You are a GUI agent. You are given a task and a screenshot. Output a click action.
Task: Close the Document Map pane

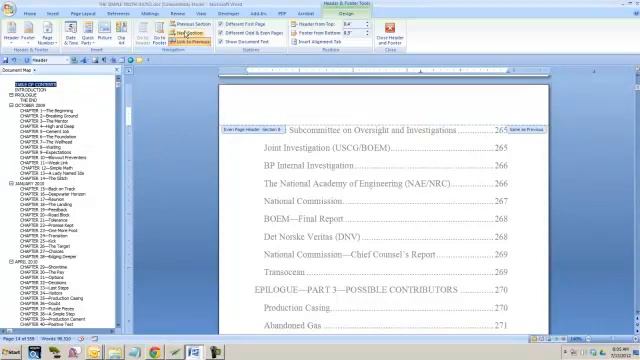tap(117, 70)
